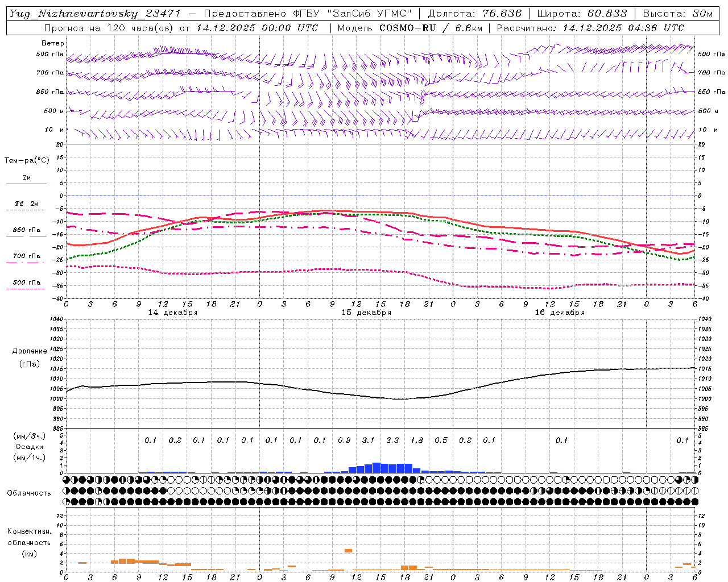728x582 pixels.
Task: Click the '(гПа)' unit label under Давление
Action: pos(30,364)
